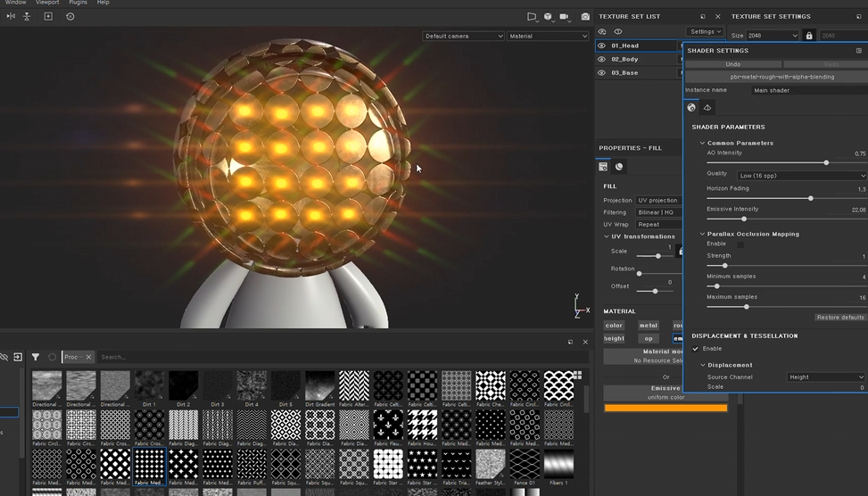Toggle visibility of the 03_Base texture set
This screenshot has width=868, height=496.
click(x=601, y=73)
